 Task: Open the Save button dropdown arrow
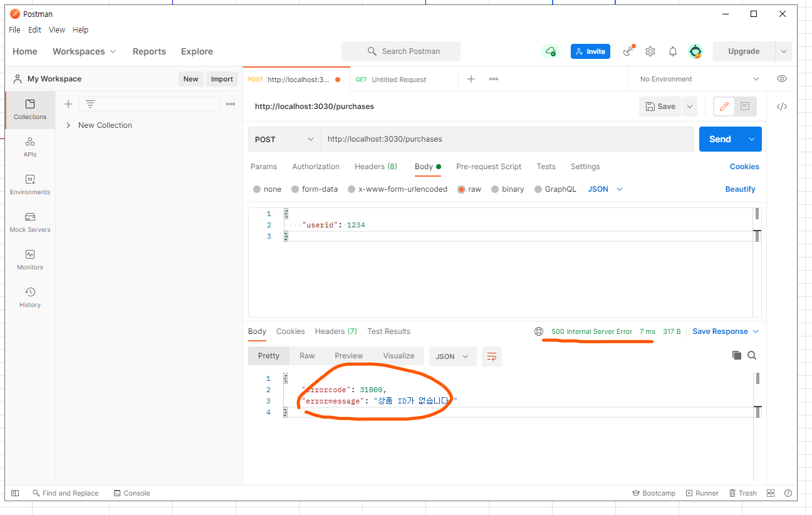pyautogui.click(x=690, y=107)
